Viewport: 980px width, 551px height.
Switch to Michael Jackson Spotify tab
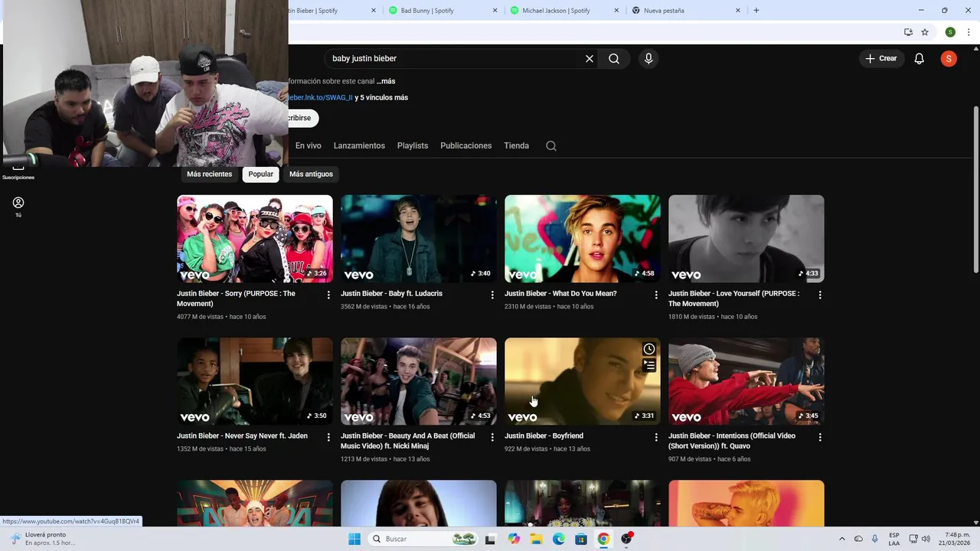click(x=563, y=11)
